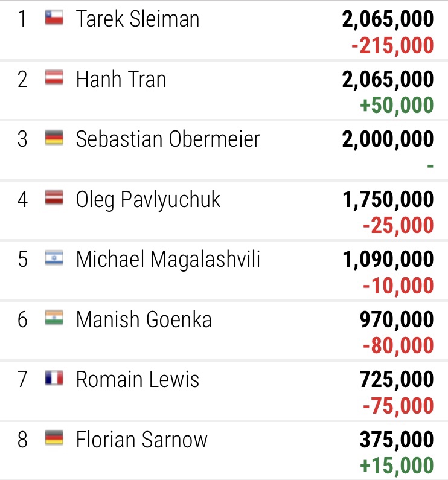
Task: Click the German flag next to Florian Sarnow
Action: [54, 439]
